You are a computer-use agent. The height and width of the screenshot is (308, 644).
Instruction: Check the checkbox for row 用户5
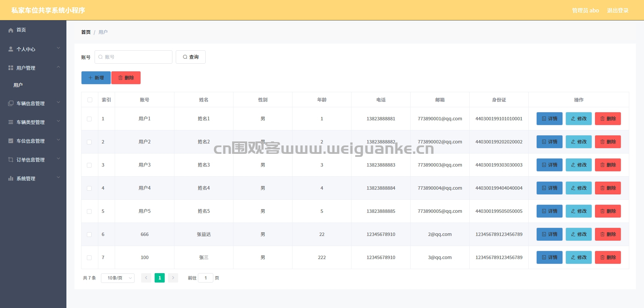(x=89, y=211)
